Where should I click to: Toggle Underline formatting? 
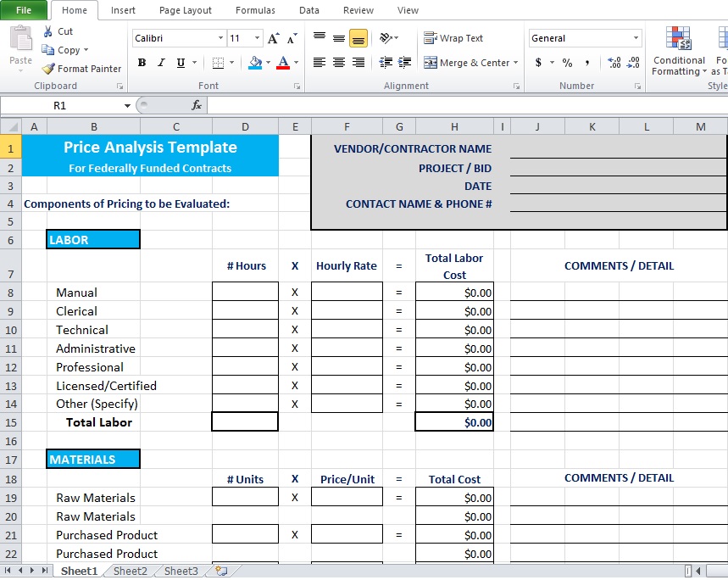[x=181, y=62]
